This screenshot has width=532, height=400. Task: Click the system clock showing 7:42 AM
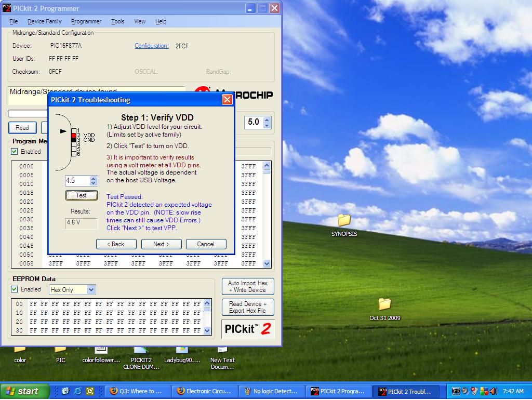pyautogui.click(x=513, y=391)
